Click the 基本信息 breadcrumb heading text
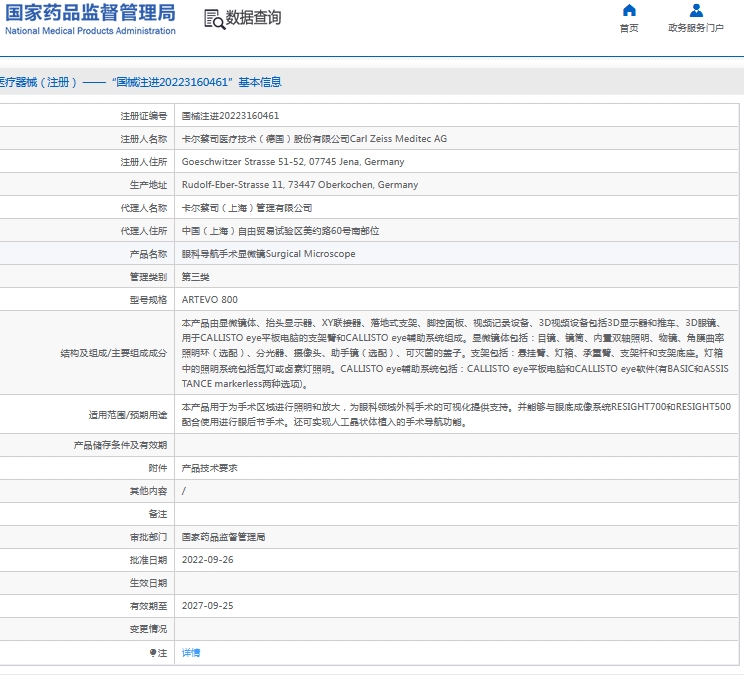744x675 pixels. point(259,82)
